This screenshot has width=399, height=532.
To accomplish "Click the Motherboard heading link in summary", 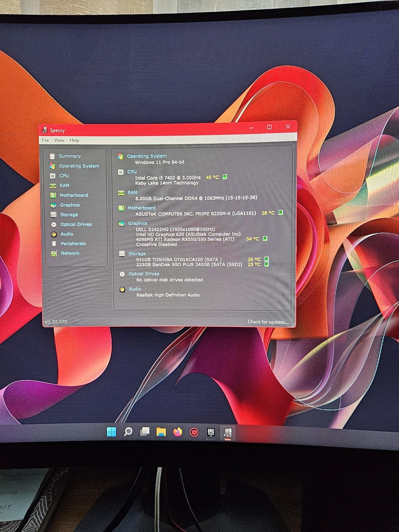I will tap(142, 208).
